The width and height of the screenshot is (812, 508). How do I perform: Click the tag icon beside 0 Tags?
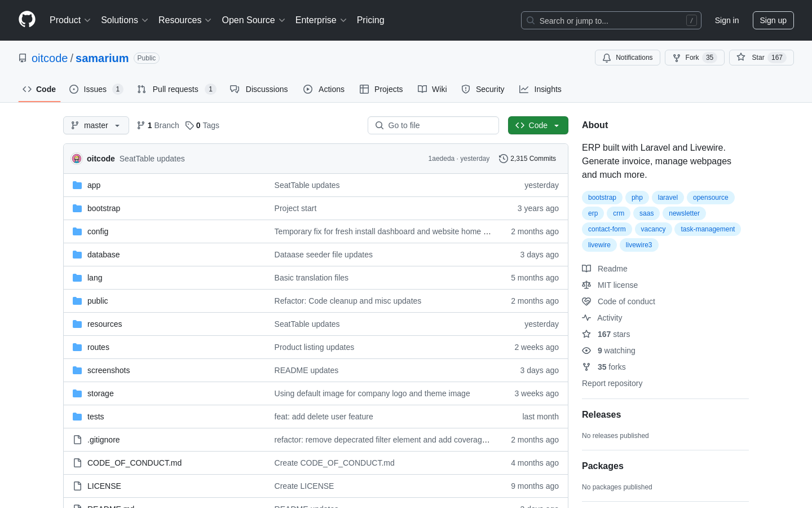[189, 125]
